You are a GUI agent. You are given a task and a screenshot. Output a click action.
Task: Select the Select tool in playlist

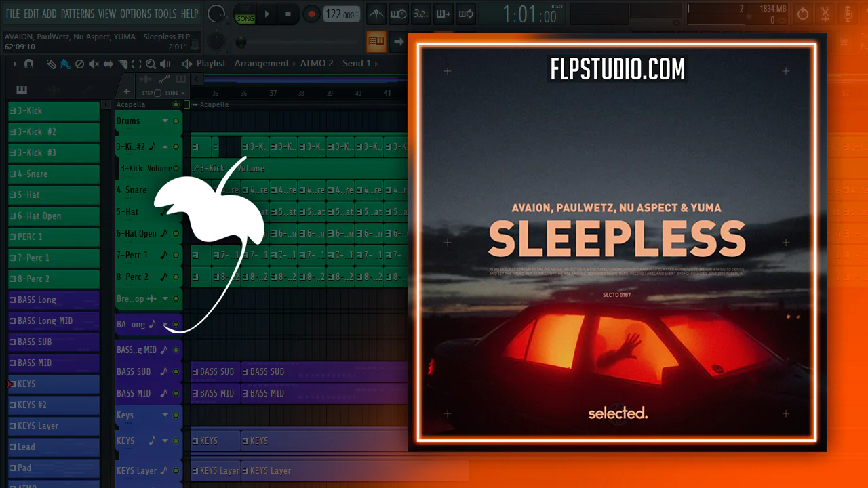pyautogui.click(x=136, y=64)
